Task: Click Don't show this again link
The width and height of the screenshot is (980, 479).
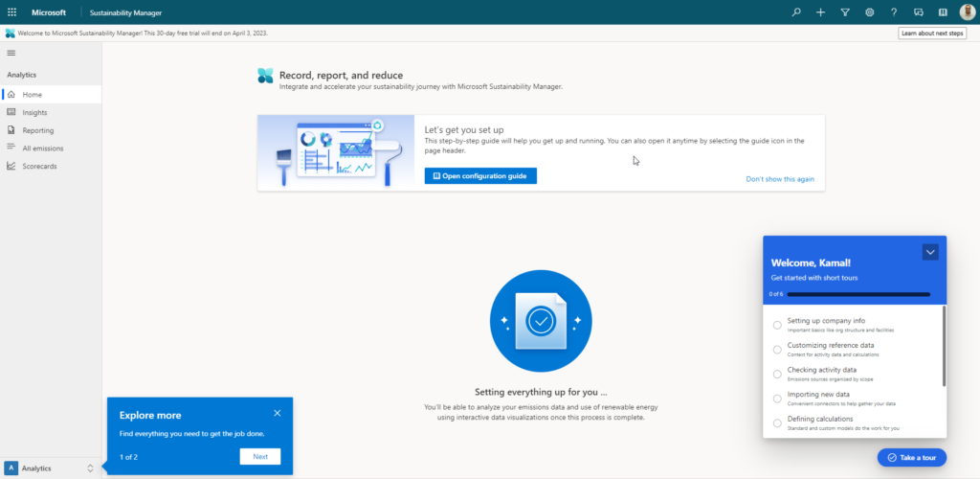Action: pyautogui.click(x=780, y=179)
